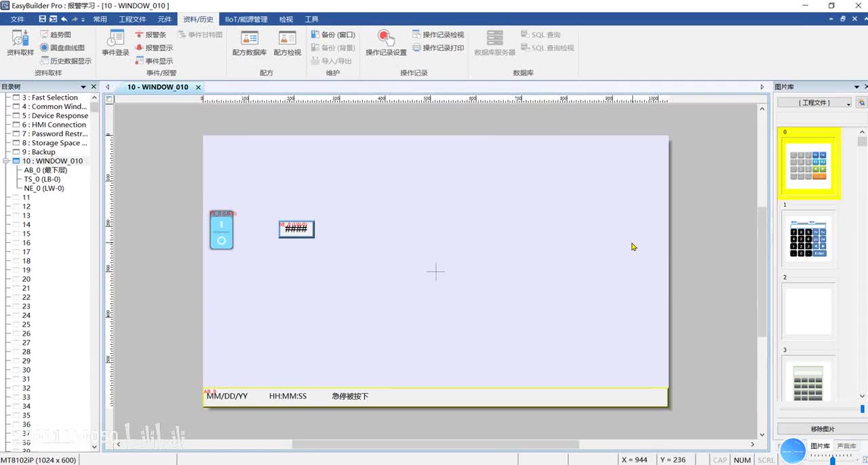The height and width of the screenshot is (465, 868).
Task: Insert a 事件显示 event display
Action: coord(154,61)
